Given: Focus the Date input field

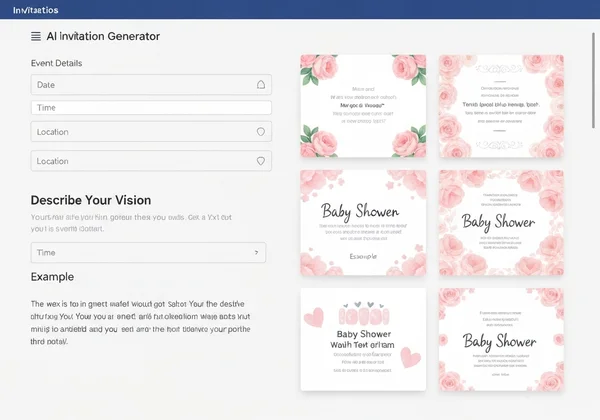Looking at the screenshot, I should coord(151,85).
